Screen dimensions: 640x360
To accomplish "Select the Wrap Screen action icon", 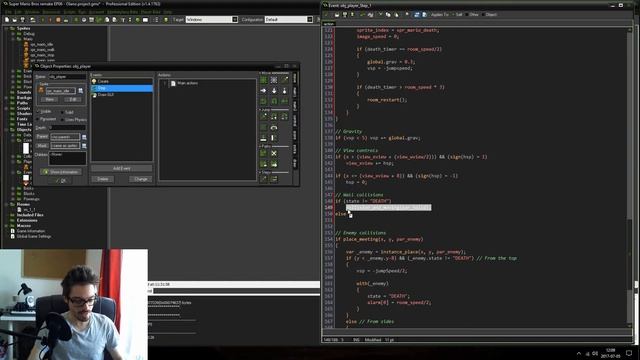I will (x=274, y=127).
